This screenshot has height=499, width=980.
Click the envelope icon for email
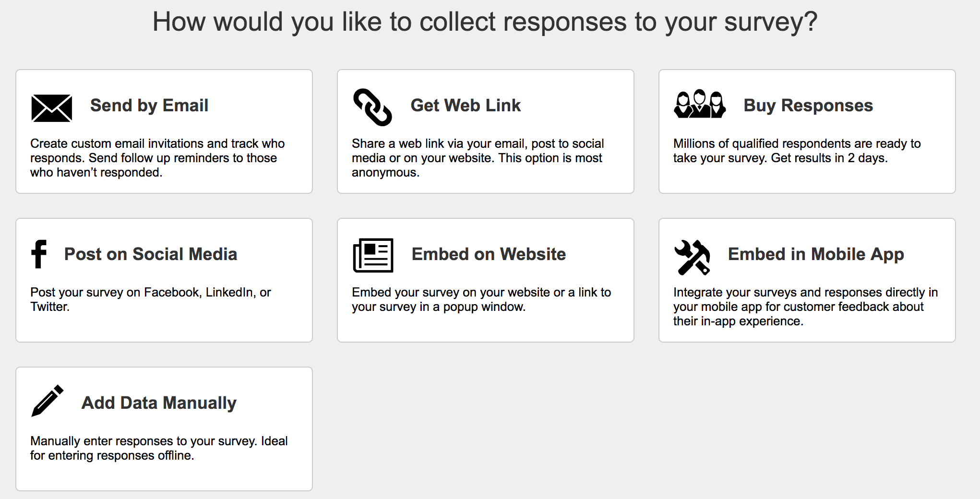click(52, 108)
